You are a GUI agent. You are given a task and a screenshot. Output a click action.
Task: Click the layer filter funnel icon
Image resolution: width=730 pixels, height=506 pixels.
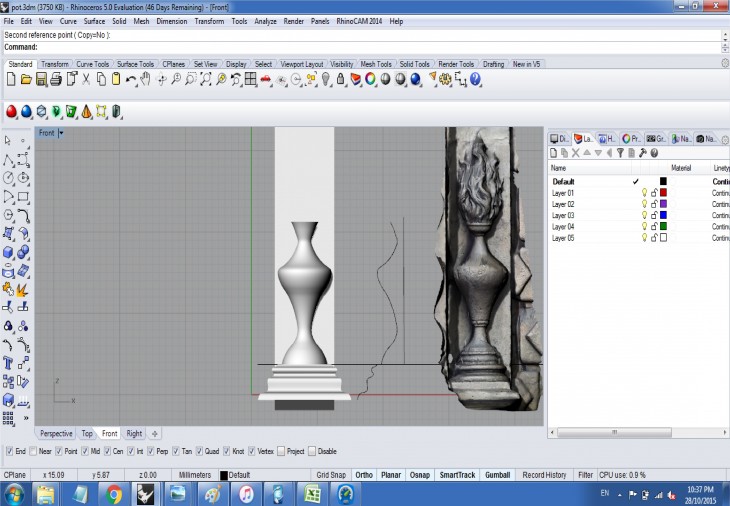(x=620, y=153)
